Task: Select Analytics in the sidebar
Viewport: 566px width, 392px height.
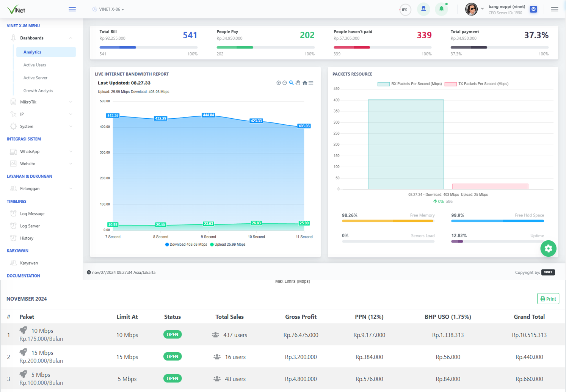Action: point(46,52)
